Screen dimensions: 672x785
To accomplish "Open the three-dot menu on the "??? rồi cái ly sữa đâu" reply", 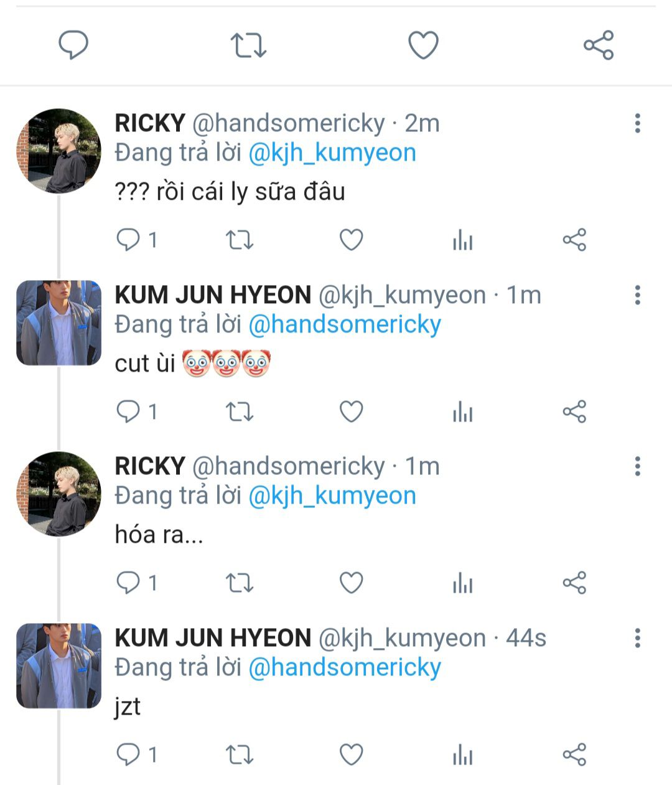I will pyautogui.click(x=637, y=123).
